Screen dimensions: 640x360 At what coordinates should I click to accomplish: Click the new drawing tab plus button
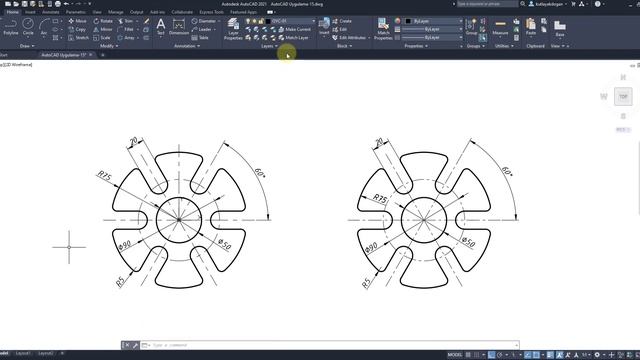tap(102, 55)
